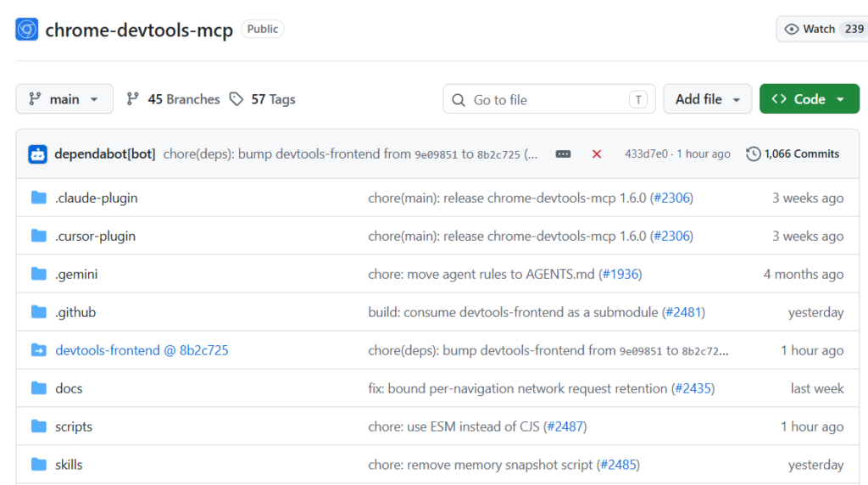868x485 pixels.
Task: Click the submodule icon for devtools-frontend
Action: [39, 350]
